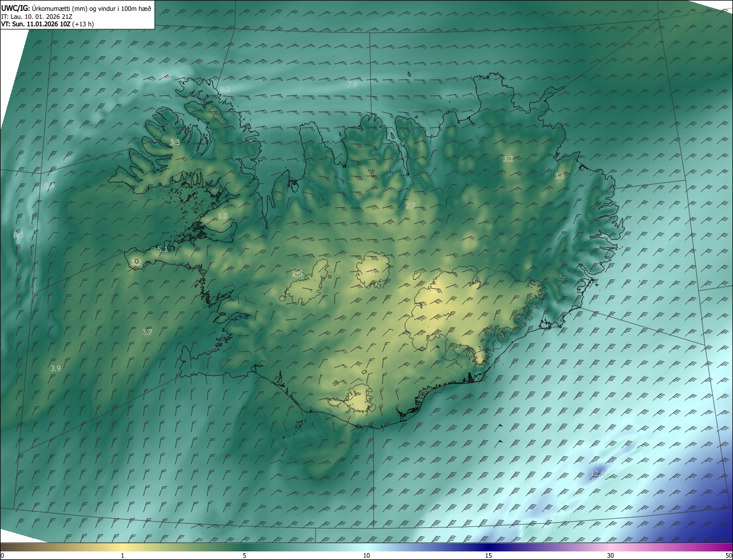Select the initial time line 'IT: Lau. 10. 01. 2026 21Z'
The height and width of the screenshot is (560, 733).
click(x=36, y=17)
